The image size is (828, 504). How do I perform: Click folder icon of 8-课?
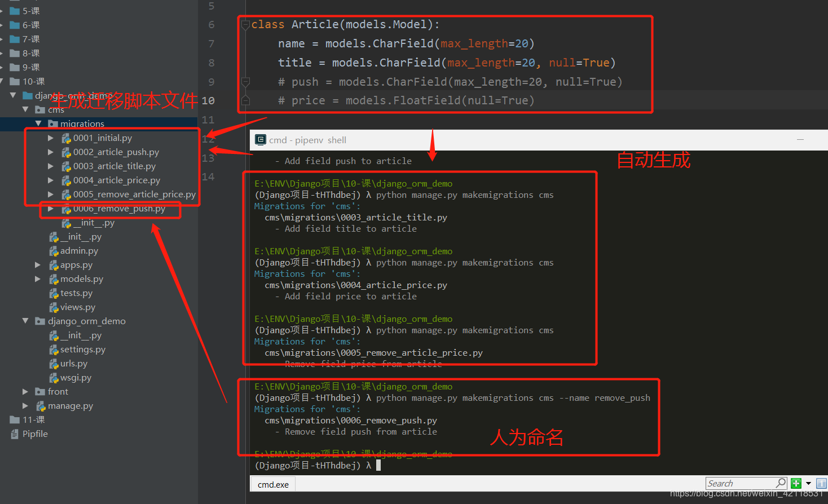click(15, 53)
